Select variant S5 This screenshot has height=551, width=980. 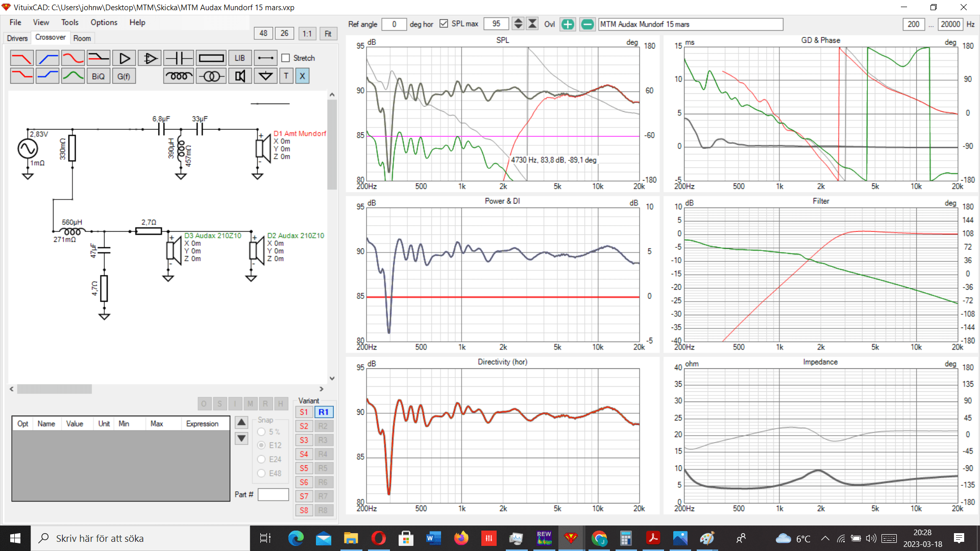coord(304,468)
